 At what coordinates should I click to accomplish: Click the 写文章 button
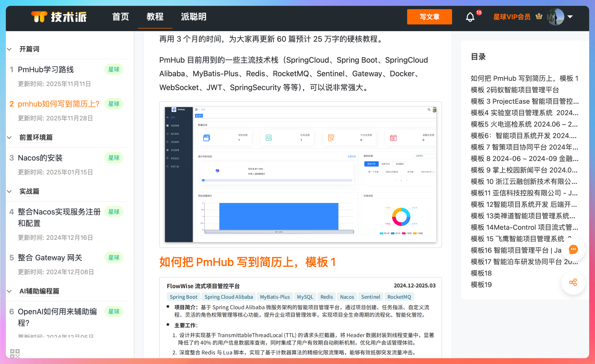tap(430, 17)
